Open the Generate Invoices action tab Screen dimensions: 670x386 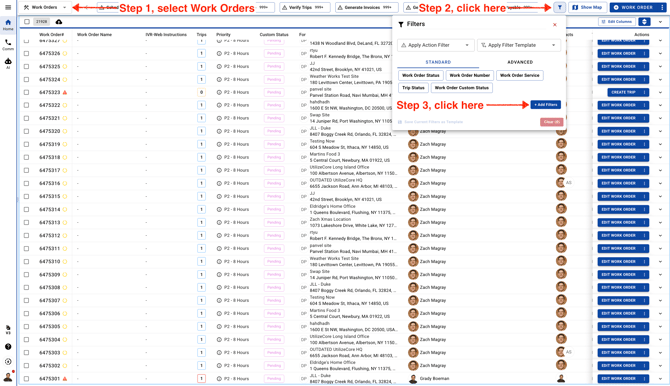coord(367,7)
